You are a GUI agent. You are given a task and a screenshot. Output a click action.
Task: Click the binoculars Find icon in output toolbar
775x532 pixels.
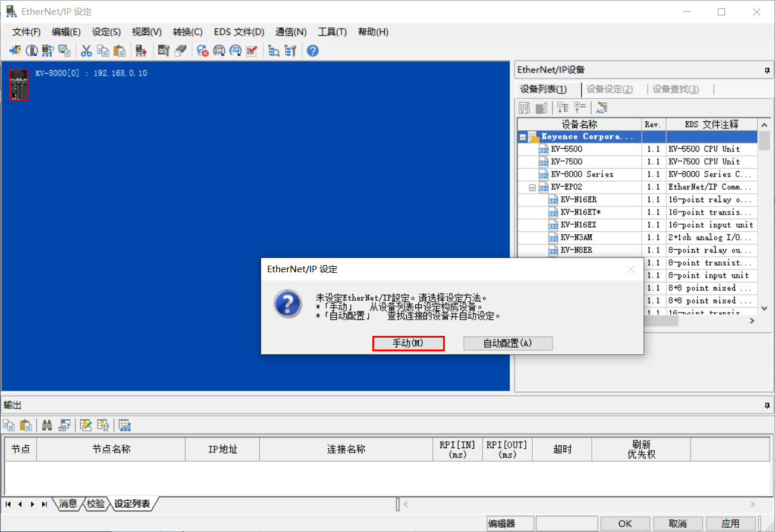click(47, 425)
